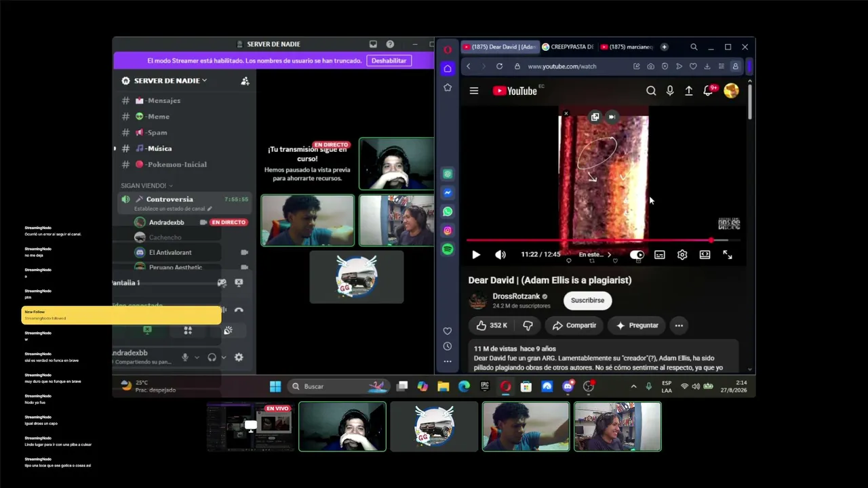Open Discord help question mark

(x=390, y=44)
